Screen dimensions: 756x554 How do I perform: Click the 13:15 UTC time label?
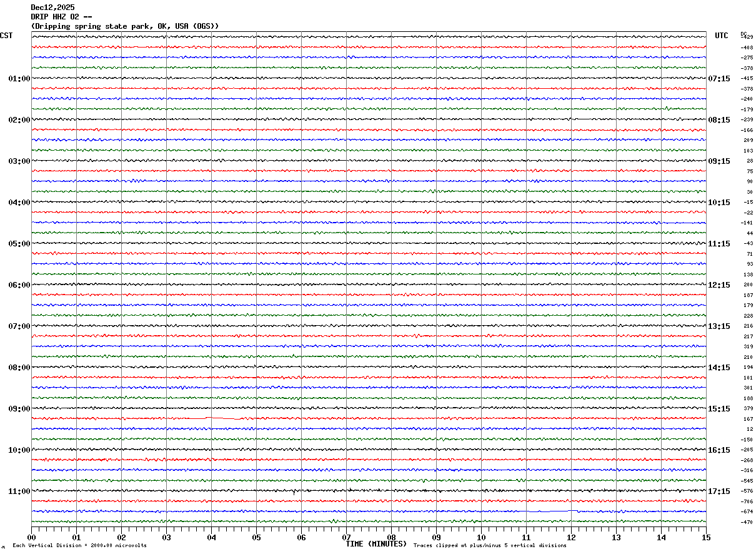719,326
